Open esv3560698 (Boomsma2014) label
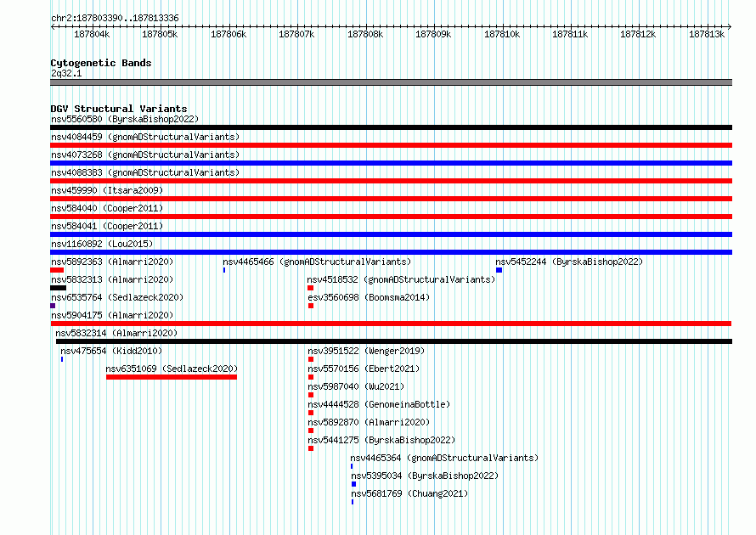 (x=369, y=297)
